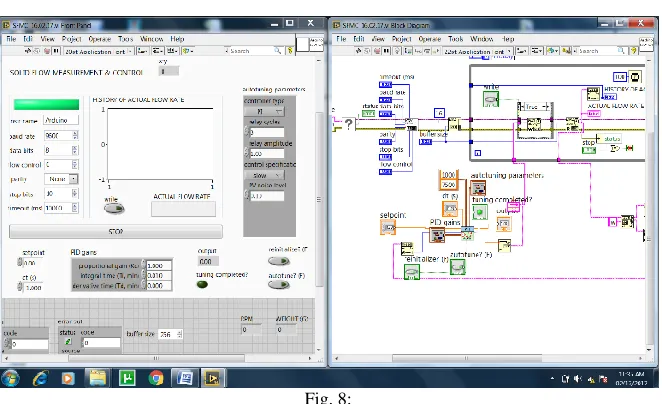Click Run Continuously in Block Diagram toolbar
This screenshot has width=662, height=404.
coord(367,51)
